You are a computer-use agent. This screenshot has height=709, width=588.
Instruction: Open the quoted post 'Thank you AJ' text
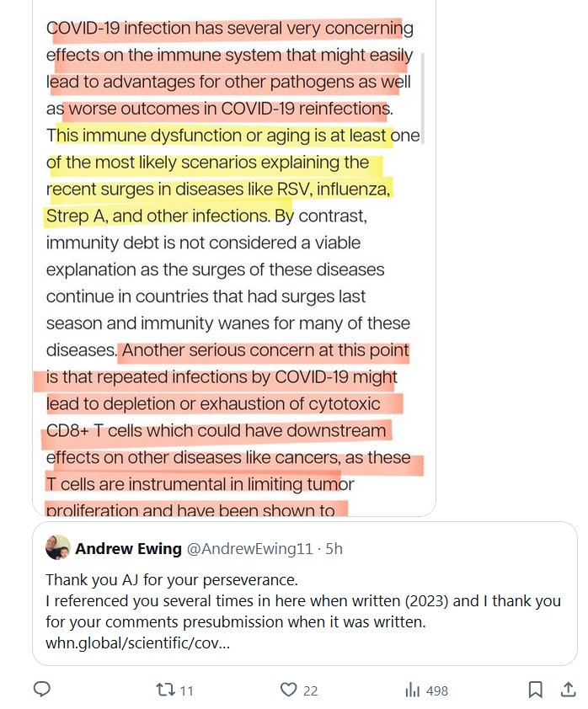pos(171,580)
